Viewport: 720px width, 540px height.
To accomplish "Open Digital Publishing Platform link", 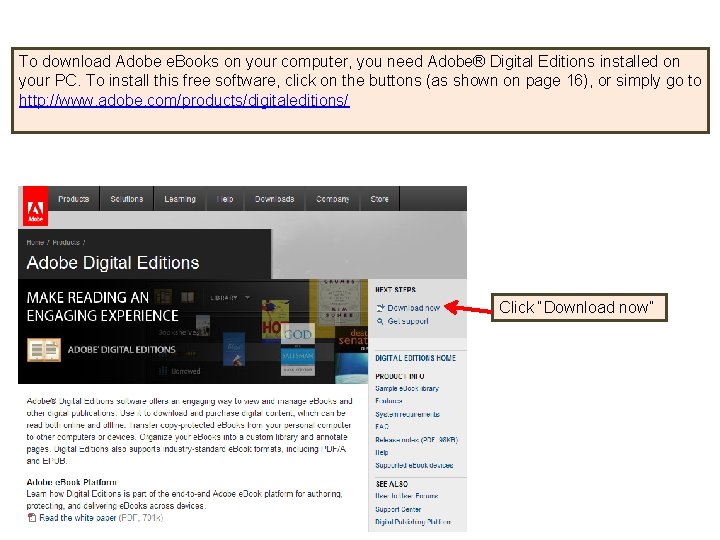I will [413, 522].
